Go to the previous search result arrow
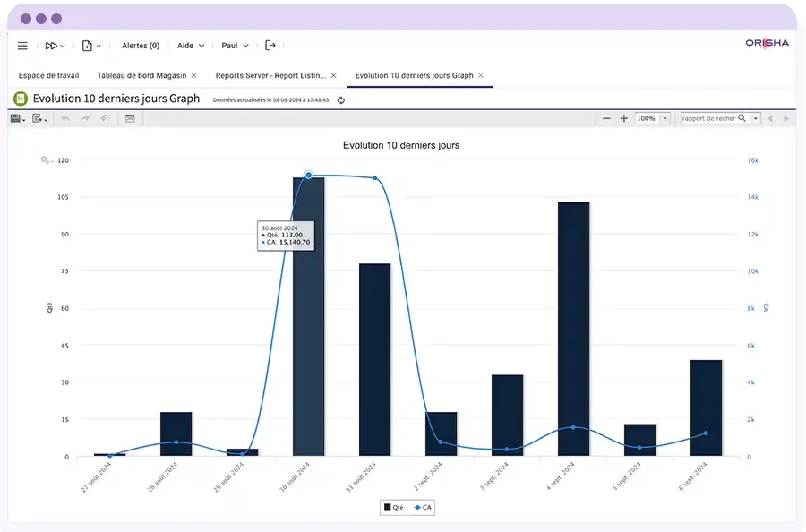 tap(770, 118)
